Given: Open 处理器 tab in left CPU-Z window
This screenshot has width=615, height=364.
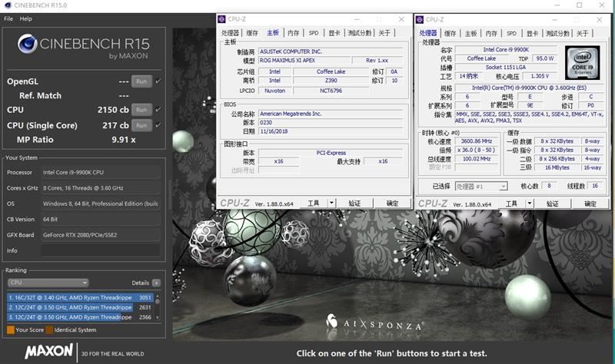Looking at the screenshot, I should tap(230, 33).
